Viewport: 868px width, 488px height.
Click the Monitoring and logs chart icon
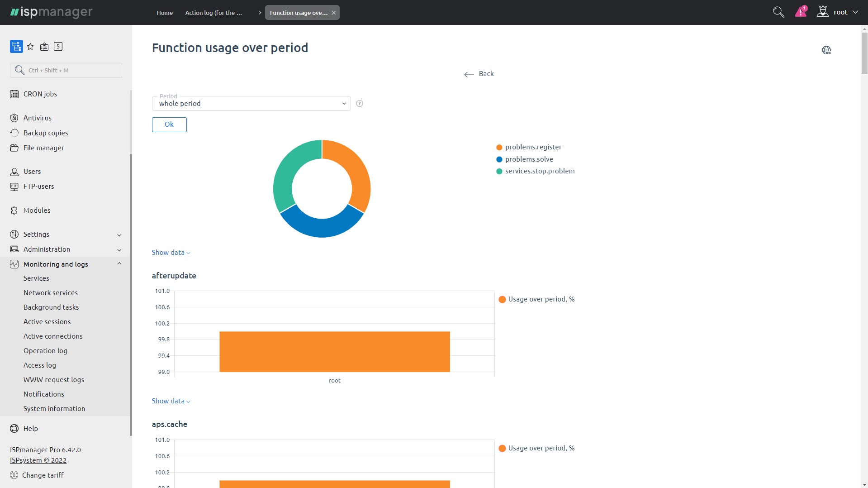[14, 264]
